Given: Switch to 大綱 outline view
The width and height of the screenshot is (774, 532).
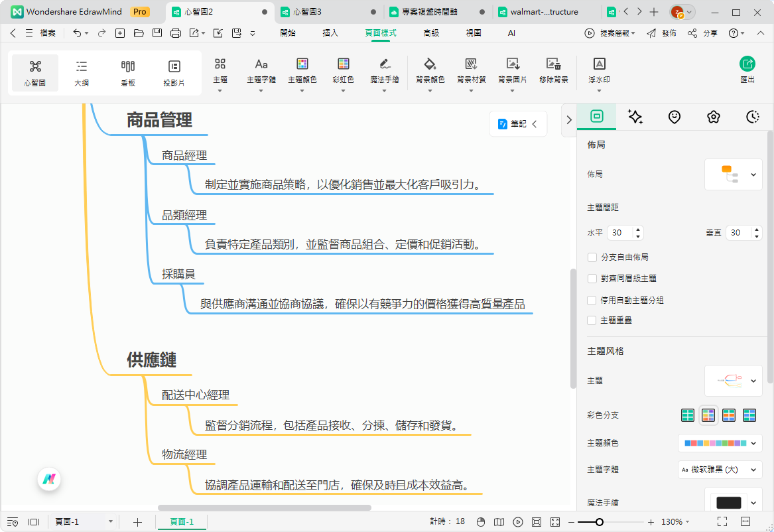Looking at the screenshot, I should (x=82, y=72).
